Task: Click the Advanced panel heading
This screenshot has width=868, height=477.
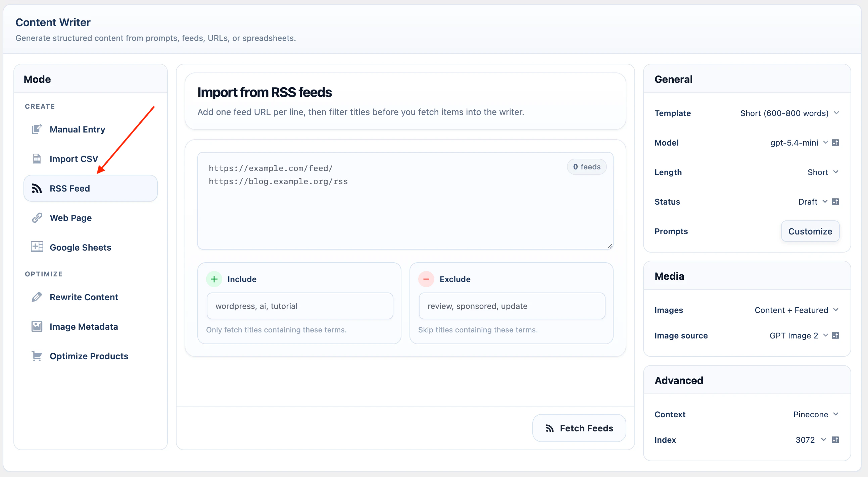Action: [679, 380]
